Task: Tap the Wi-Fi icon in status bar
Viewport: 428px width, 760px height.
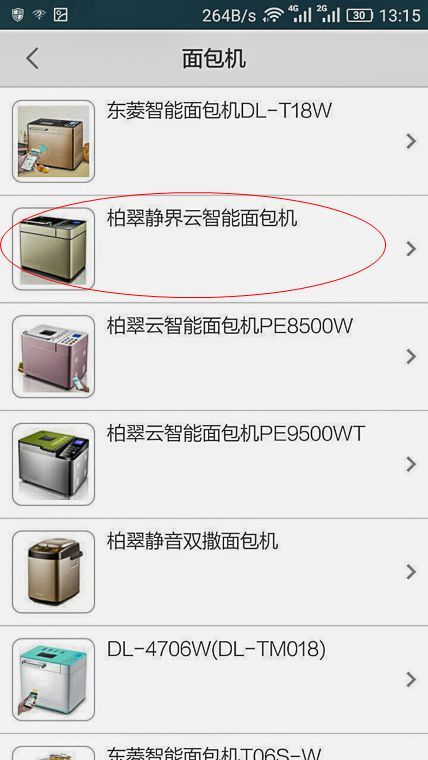Action: tap(273, 15)
